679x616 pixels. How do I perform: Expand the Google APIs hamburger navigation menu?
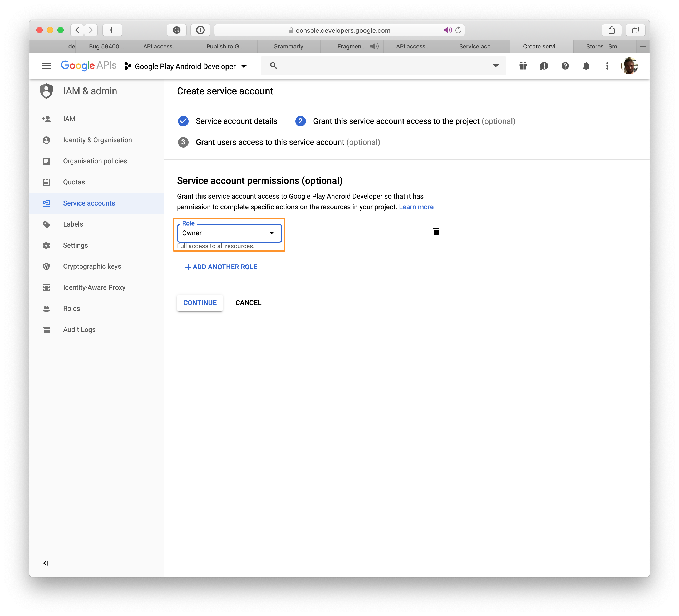[47, 66]
